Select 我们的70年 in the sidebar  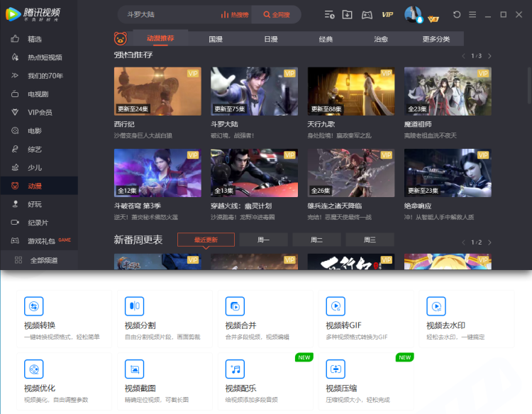pyautogui.click(x=39, y=75)
